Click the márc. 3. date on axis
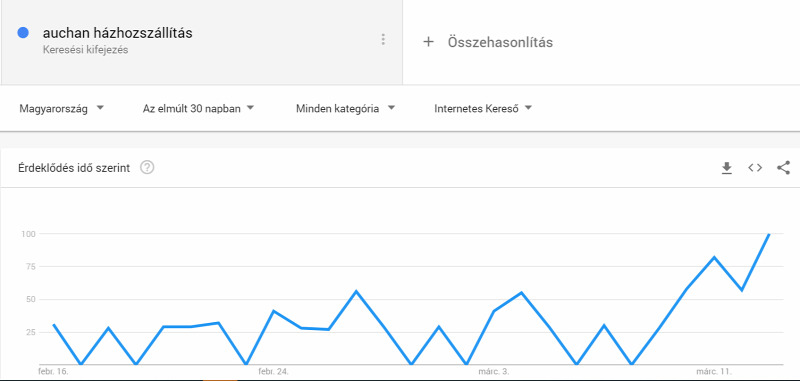800x381 pixels. (x=493, y=371)
